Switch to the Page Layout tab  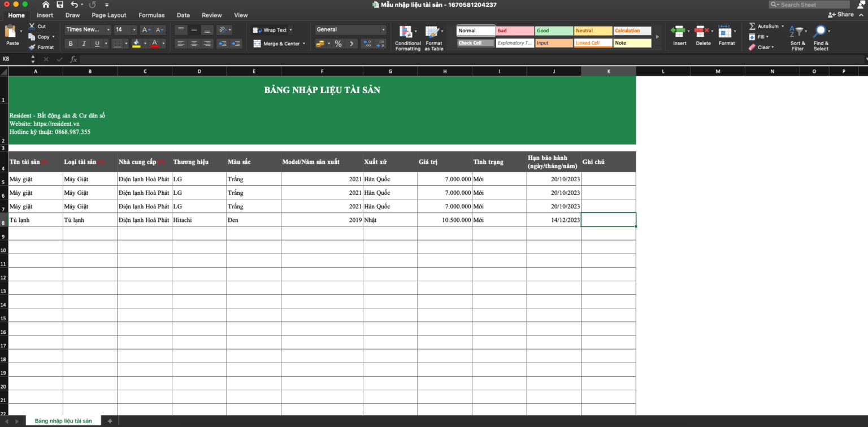pos(109,15)
